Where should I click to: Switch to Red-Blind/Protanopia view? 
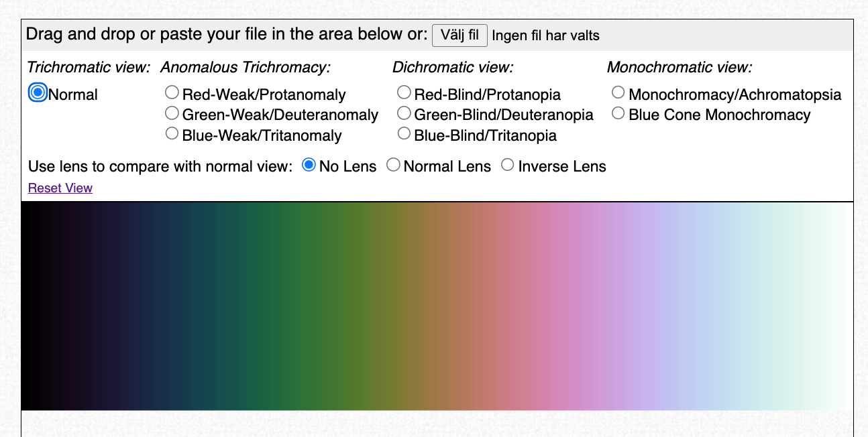point(404,92)
